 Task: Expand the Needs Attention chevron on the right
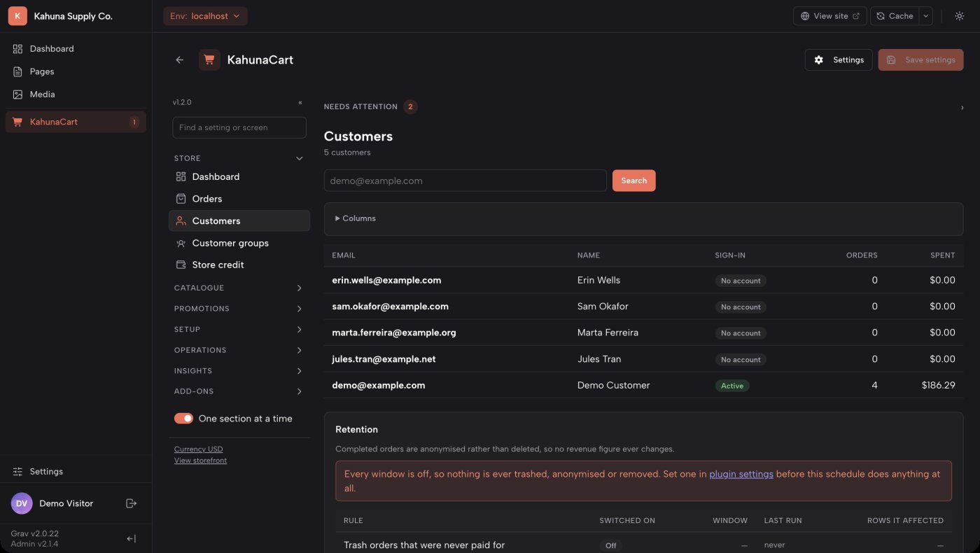[962, 108]
